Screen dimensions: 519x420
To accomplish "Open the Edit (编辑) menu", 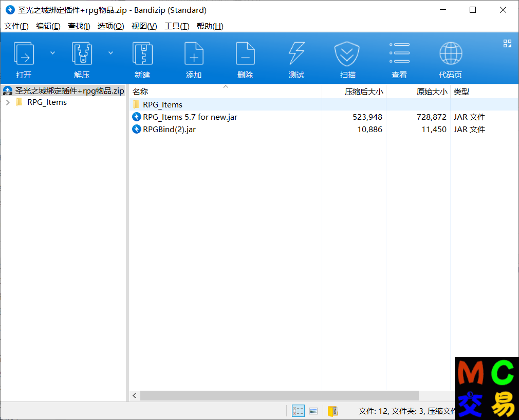I will tap(48, 26).
